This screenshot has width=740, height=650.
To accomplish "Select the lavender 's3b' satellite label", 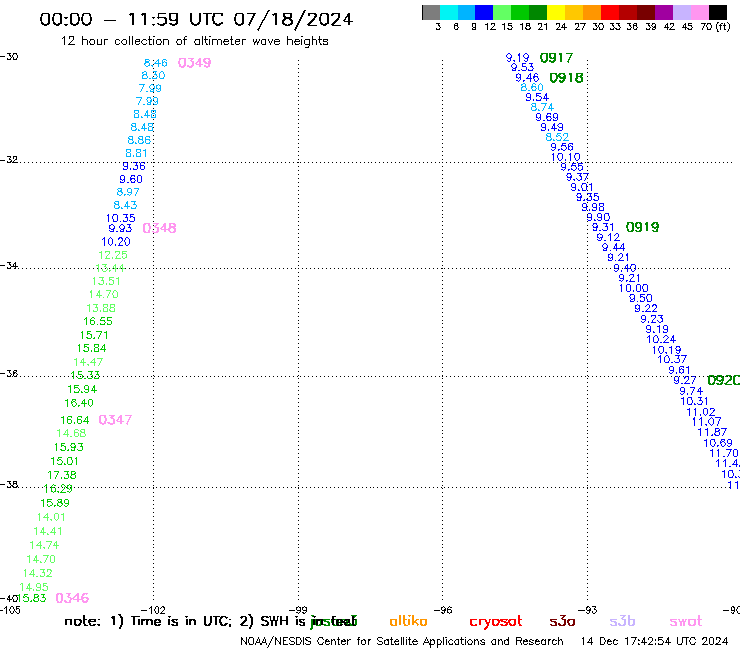I will (x=622, y=621).
